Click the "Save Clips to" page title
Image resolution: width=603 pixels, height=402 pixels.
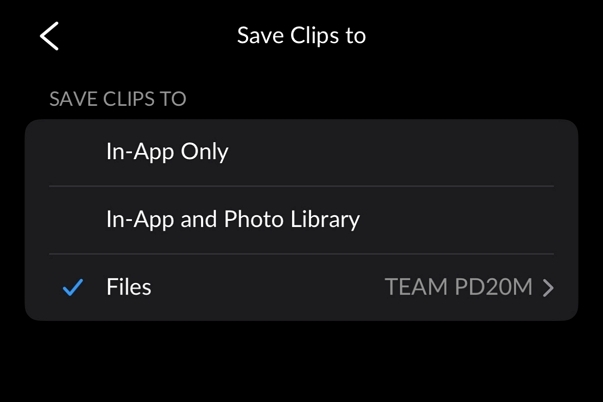click(301, 36)
